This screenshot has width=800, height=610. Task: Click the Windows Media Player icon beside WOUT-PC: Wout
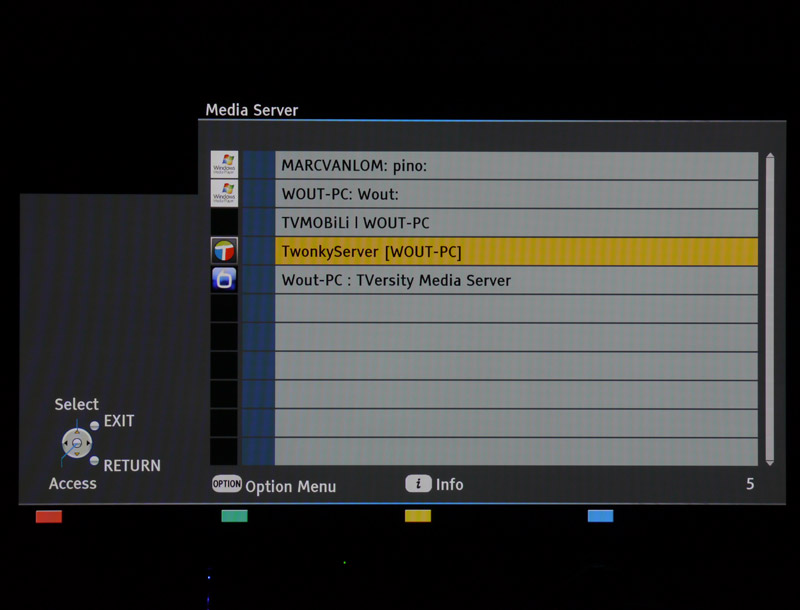tap(224, 193)
